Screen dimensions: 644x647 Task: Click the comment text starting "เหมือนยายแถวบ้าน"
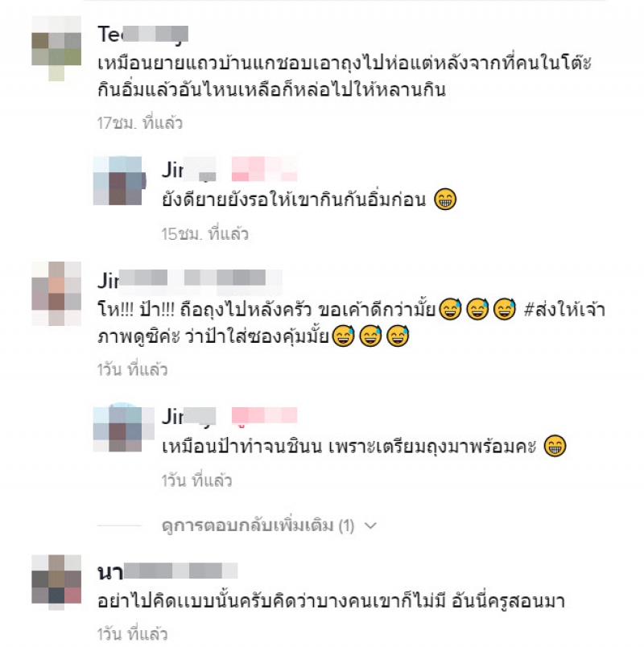pos(345,76)
